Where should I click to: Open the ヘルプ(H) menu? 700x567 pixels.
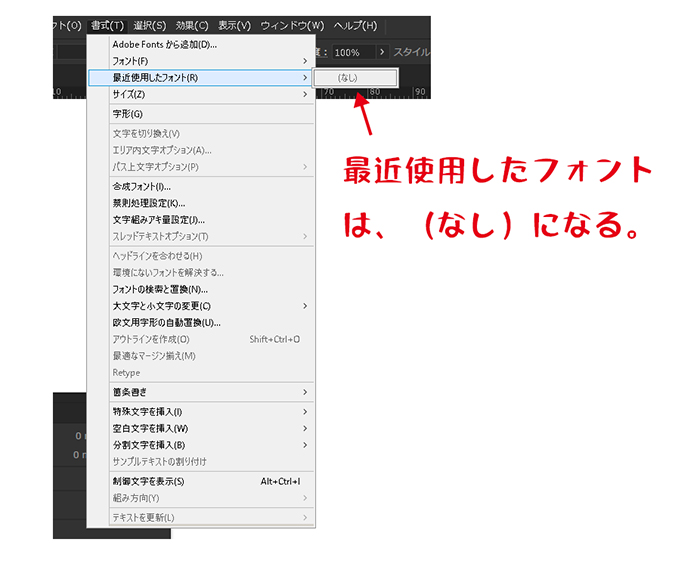click(355, 25)
